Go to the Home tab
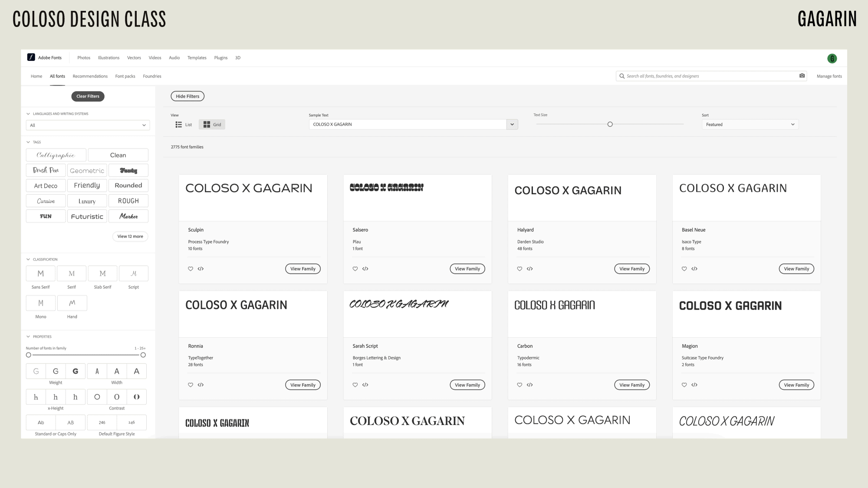868x488 pixels. [x=36, y=76]
